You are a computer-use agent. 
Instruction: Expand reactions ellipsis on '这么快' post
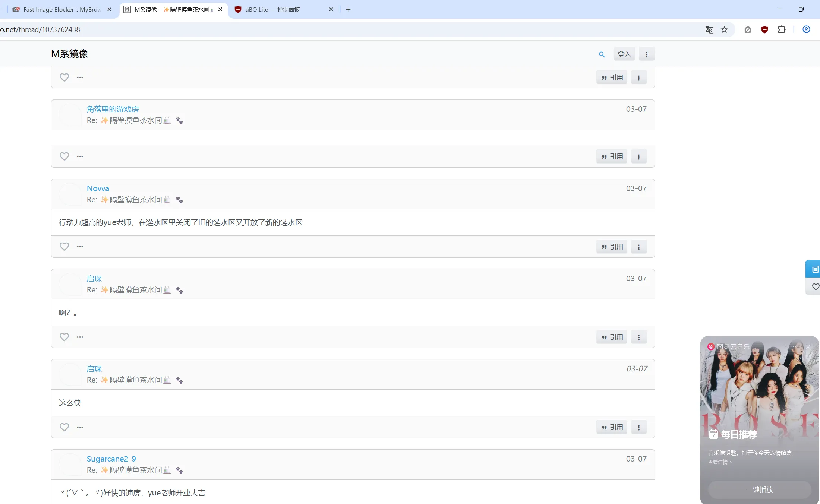tap(80, 427)
